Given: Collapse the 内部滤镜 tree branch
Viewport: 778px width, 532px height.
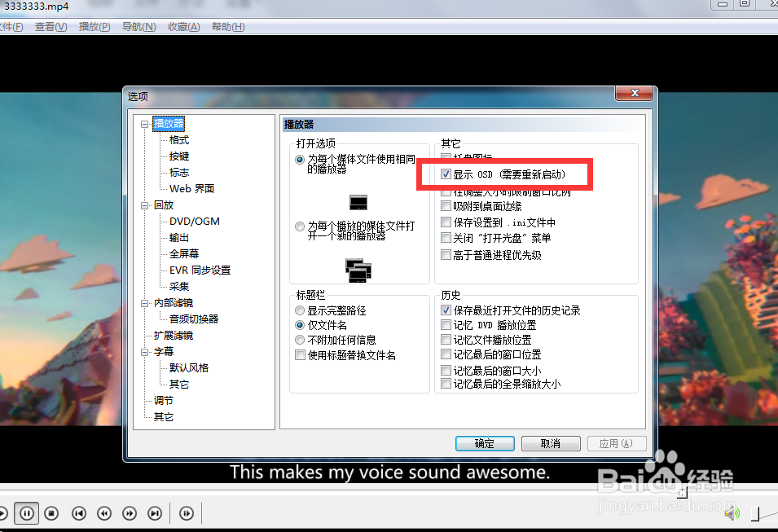Looking at the screenshot, I should pyautogui.click(x=143, y=302).
